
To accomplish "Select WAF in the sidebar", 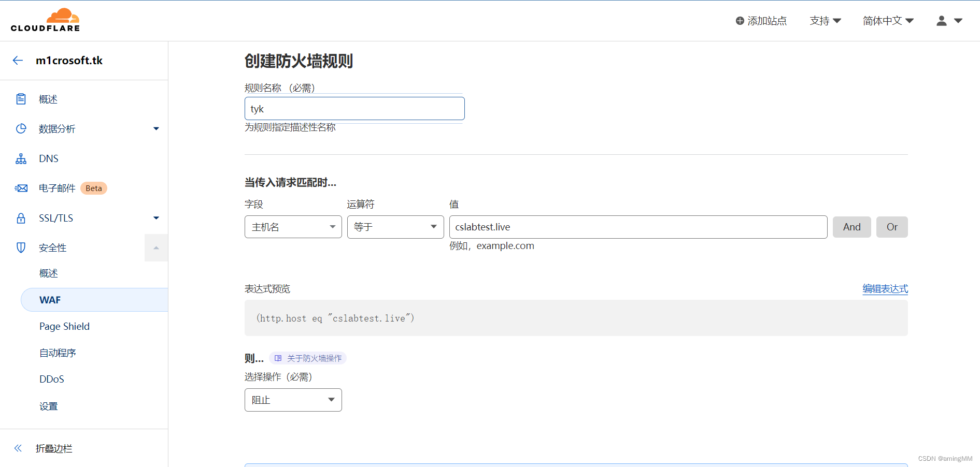I will point(94,300).
